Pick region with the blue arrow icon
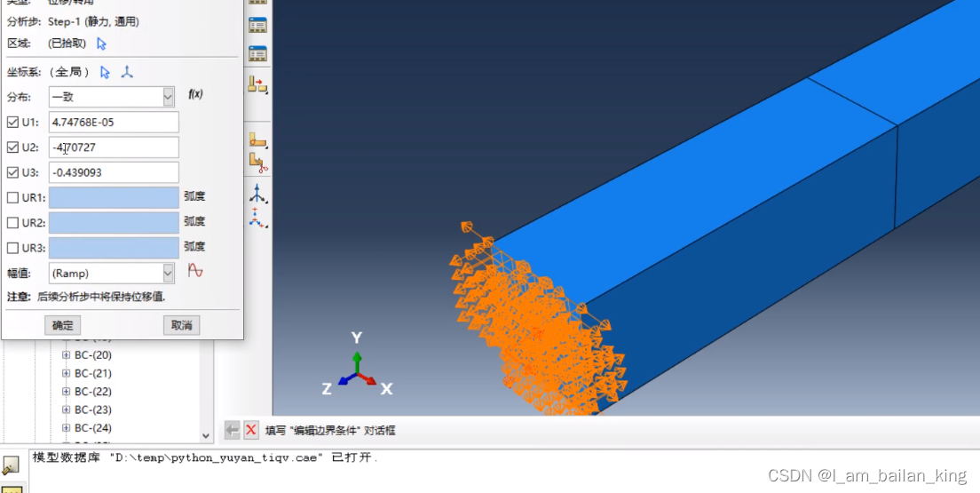This screenshot has height=493, width=980. click(x=102, y=44)
